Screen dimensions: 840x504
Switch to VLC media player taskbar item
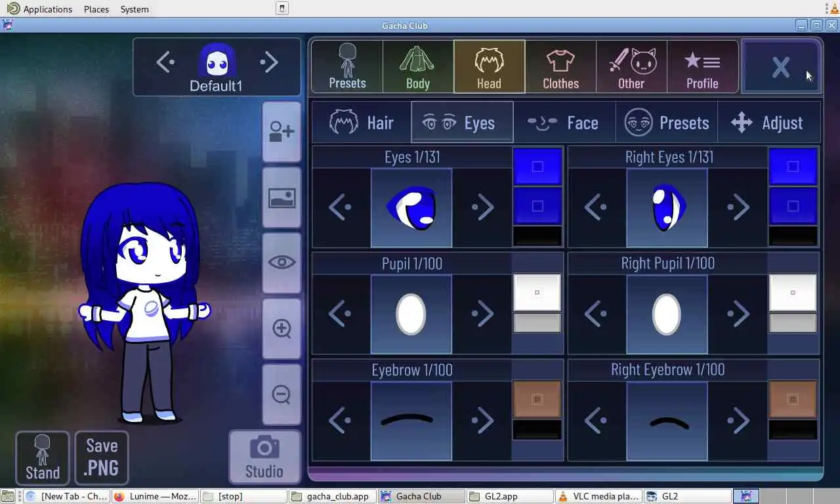click(x=598, y=496)
